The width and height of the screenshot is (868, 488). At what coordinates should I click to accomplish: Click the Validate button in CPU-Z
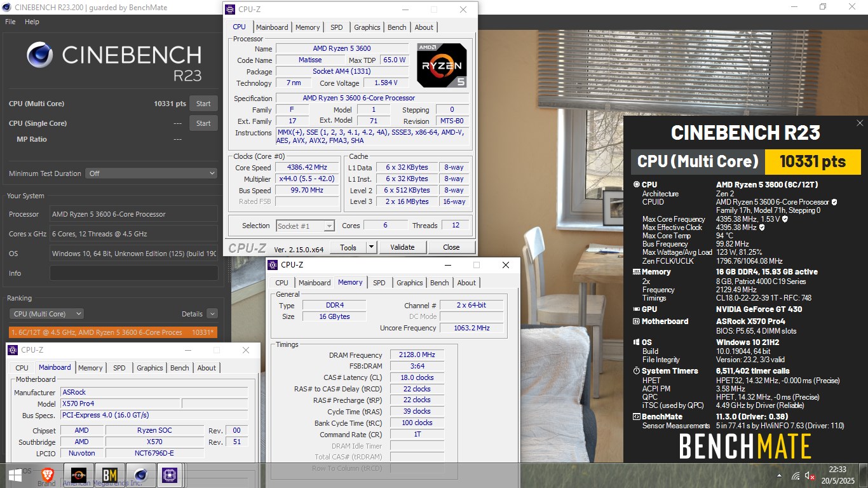coord(402,247)
